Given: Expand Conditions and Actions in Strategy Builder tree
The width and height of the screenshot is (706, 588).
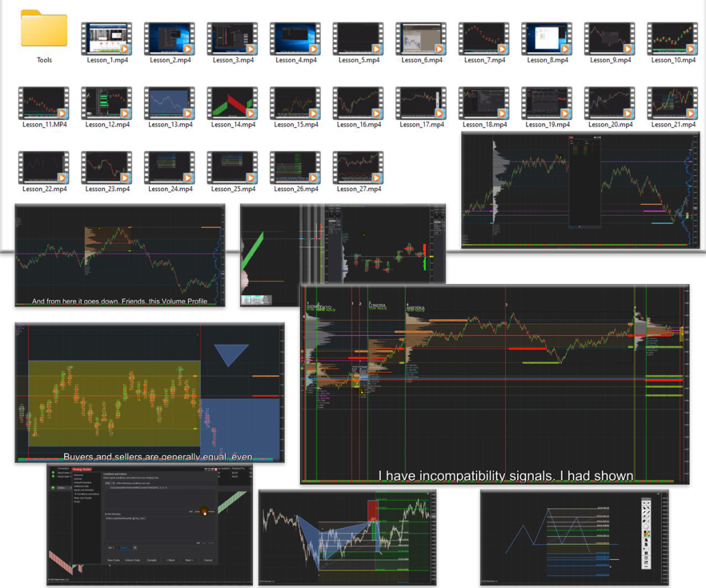Looking at the screenshot, I should click(x=86, y=494).
